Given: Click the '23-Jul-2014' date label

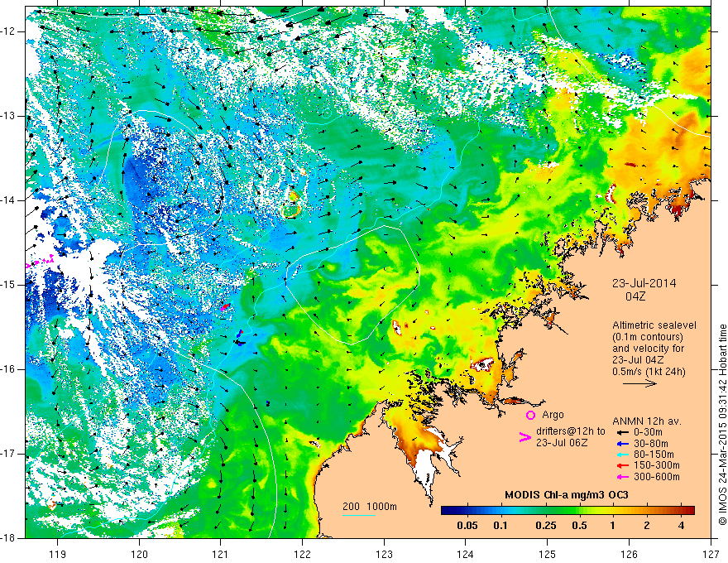Looking at the screenshot, I should coord(644,283).
